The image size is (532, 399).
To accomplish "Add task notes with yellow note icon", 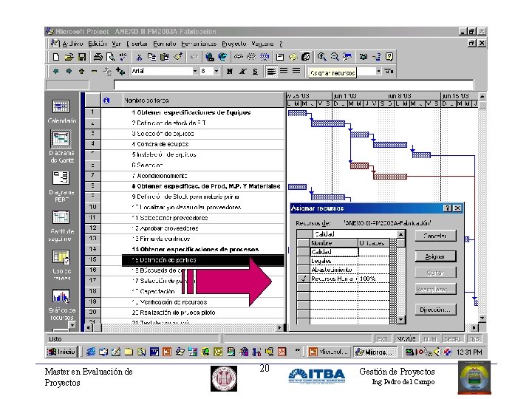I will pyautogui.click(x=293, y=57).
